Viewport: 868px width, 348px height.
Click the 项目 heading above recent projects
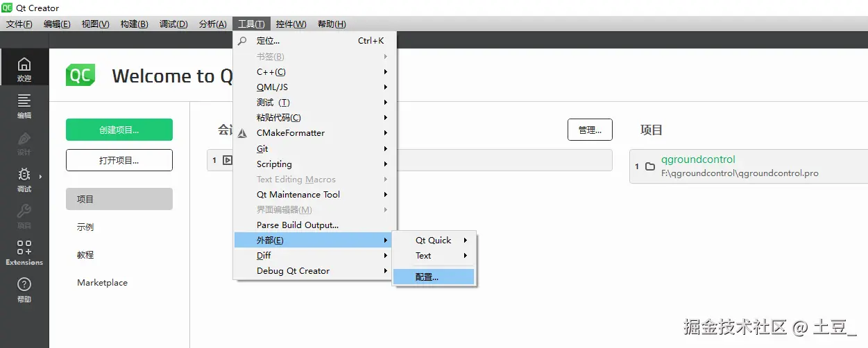pos(652,130)
